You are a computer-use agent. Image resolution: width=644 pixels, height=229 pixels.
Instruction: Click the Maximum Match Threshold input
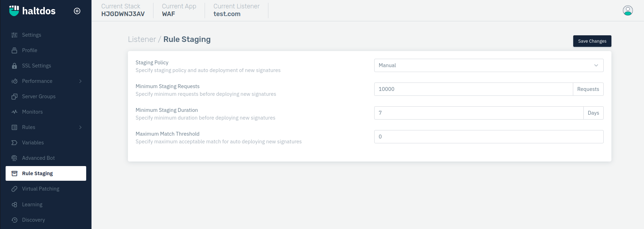click(x=488, y=137)
